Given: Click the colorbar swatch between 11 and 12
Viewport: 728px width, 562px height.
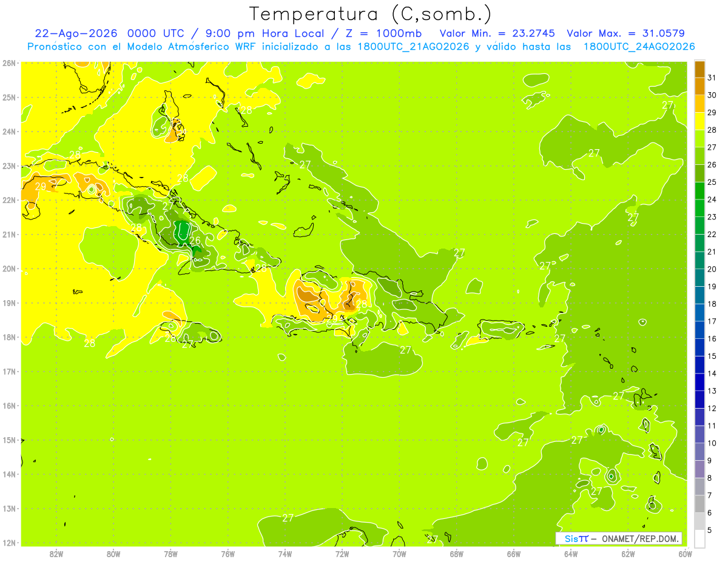Looking at the screenshot, I should tap(699, 417).
